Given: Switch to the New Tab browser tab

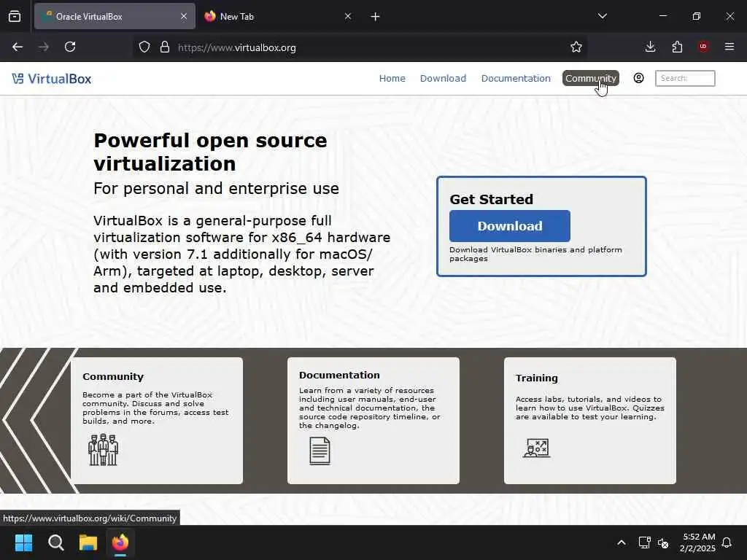Looking at the screenshot, I should (x=279, y=16).
